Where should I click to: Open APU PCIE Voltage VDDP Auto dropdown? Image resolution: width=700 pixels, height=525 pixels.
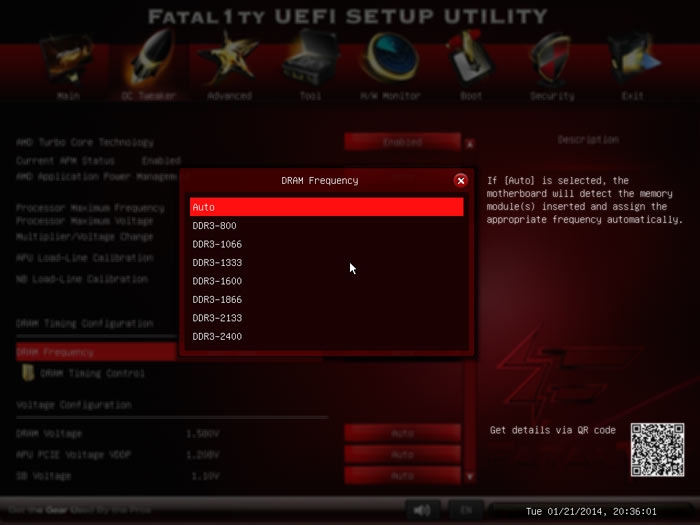402,454
